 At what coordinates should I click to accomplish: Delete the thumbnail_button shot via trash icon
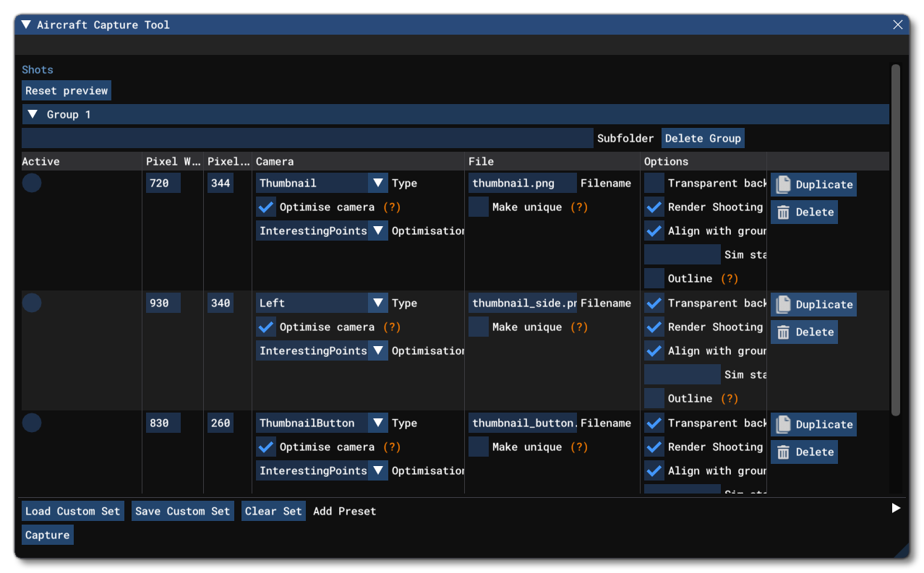(x=782, y=452)
